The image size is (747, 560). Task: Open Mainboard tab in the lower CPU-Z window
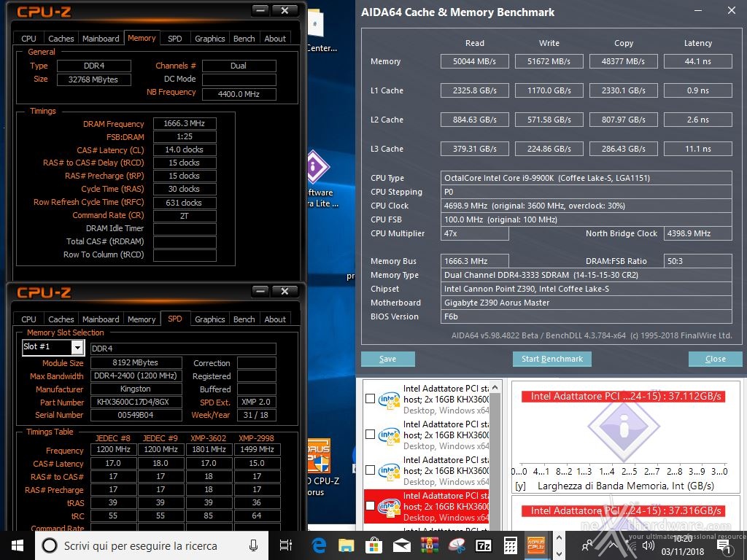coord(101,319)
